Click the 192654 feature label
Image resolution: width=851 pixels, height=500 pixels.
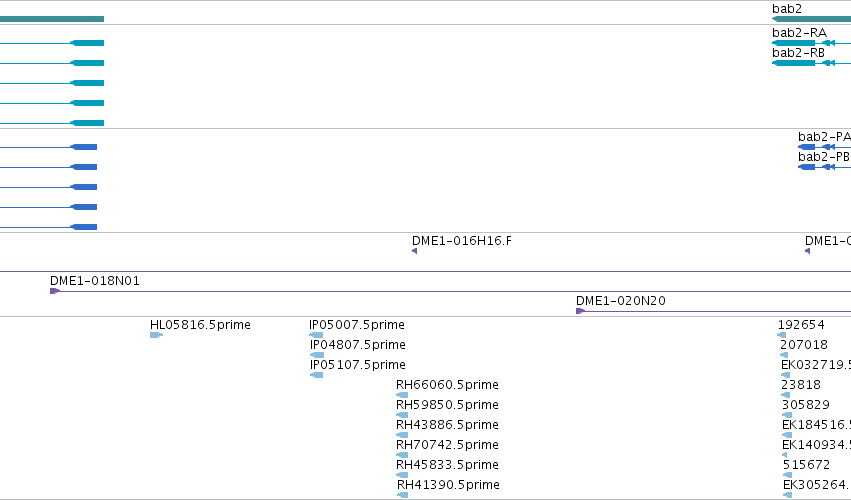pyautogui.click(x=801, y=325)
